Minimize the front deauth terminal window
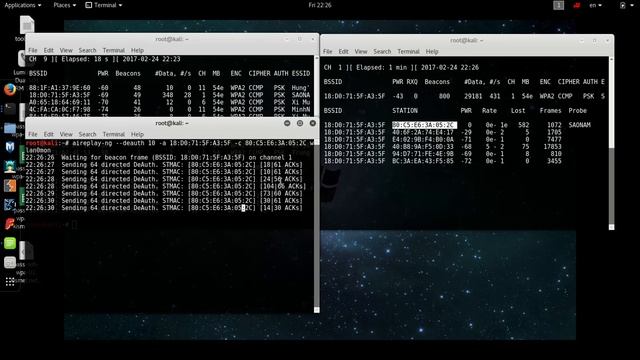 point(287,123)
